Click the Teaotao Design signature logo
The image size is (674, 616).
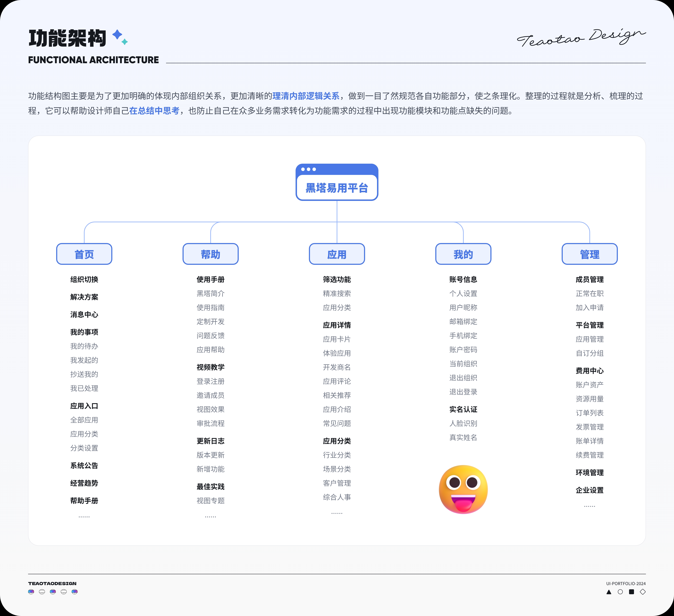pyautogui.click(x=581, y=37)
